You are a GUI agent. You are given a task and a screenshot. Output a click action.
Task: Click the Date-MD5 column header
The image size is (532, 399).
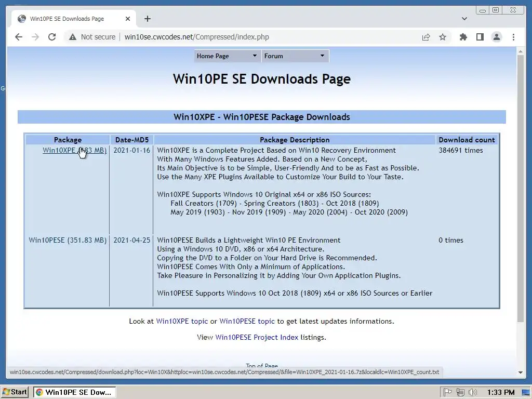click(x=132, y=140)
